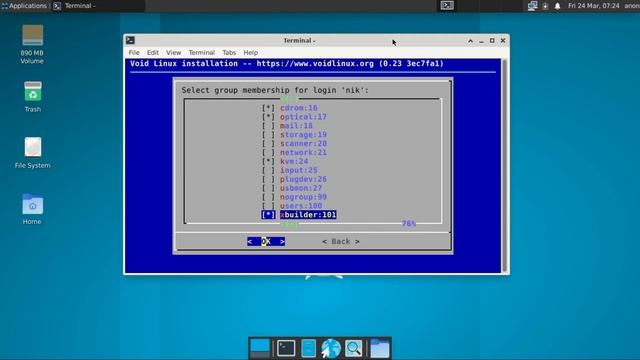640x360 pixels.
Task: Open the File System desktop icon
Action: tap(32, 153)
